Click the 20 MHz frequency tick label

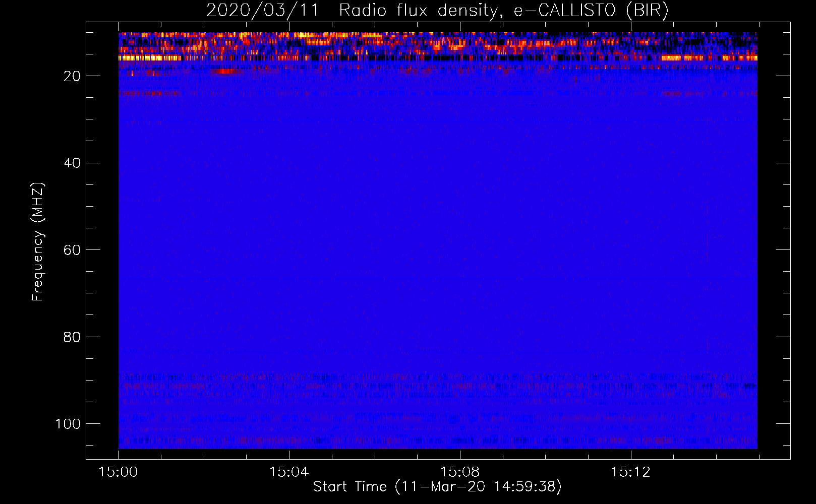[72, 76]
